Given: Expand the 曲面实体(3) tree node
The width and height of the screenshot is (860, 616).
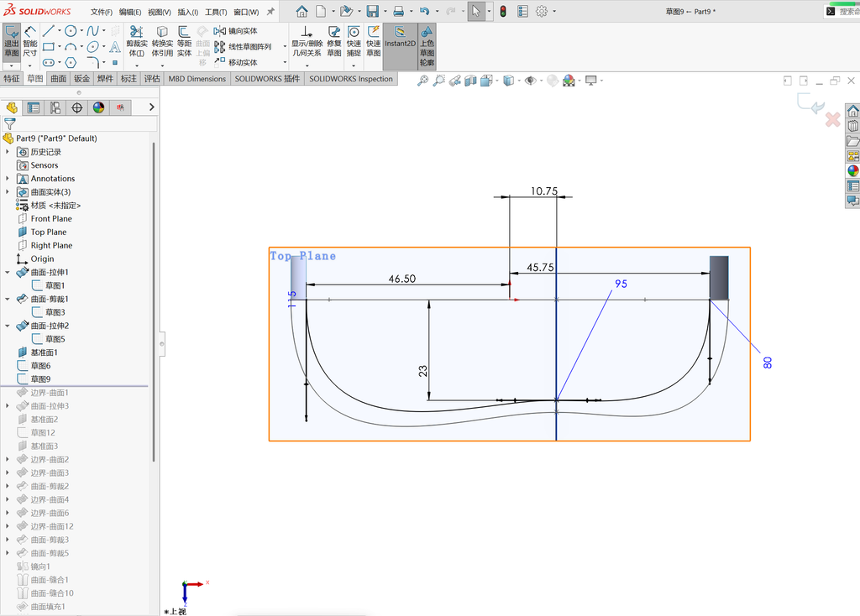Looking at the screenshot, I should (x=7, y=192).
